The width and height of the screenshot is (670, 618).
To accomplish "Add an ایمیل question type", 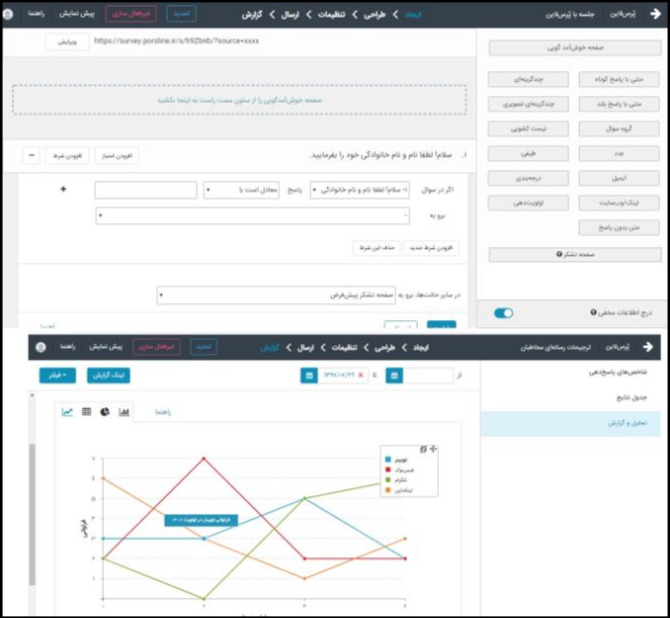I will (x=619, y=178).
